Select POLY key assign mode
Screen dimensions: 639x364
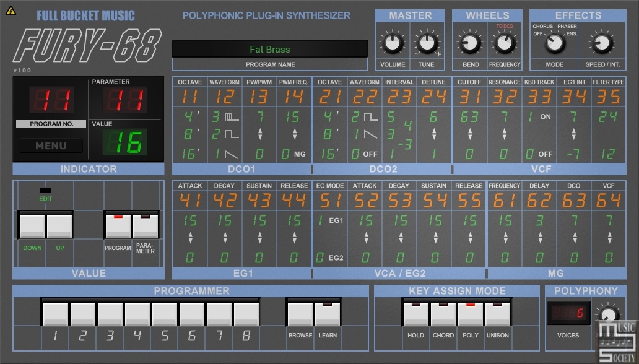pyautogui.click(x=471, y=314)
